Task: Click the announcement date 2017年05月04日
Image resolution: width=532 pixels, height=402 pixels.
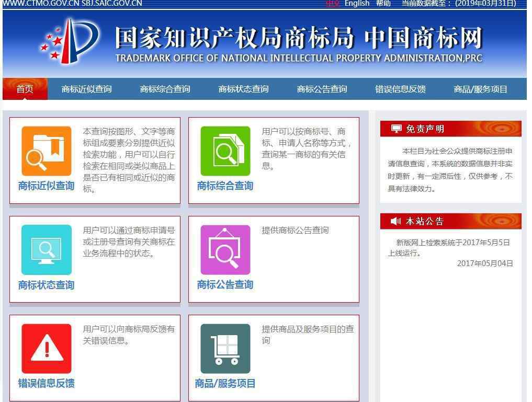Action: tap(485, 263)
